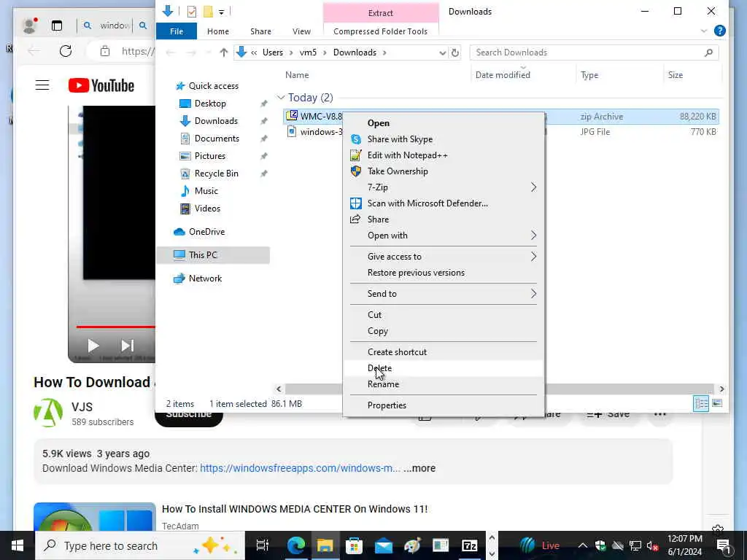Screen dimensions: 747x560
Task: Switch to the Share ribbon tab
Action: pos(260,31)
